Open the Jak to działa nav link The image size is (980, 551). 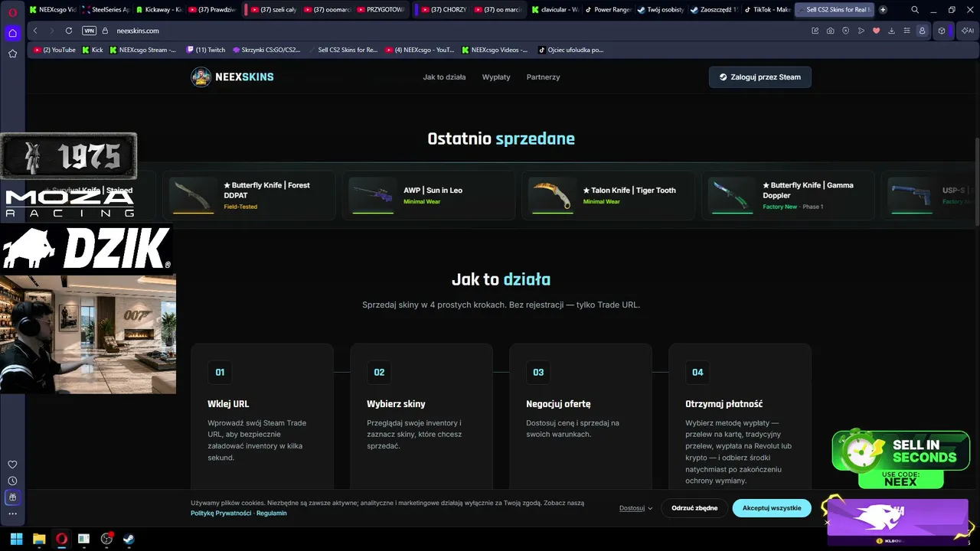pos(444,77)
